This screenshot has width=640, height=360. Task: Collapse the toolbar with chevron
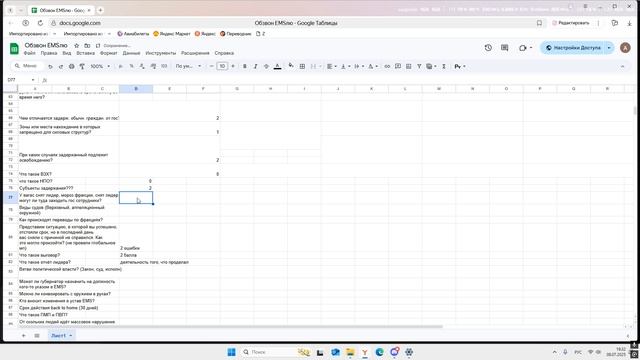[622, 66]
